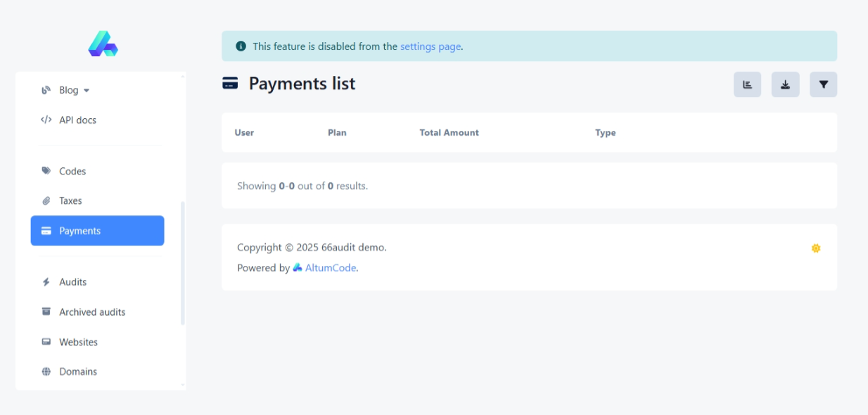
Task: Visit the AltumCode footer link
Action: (x=330, y=268)
